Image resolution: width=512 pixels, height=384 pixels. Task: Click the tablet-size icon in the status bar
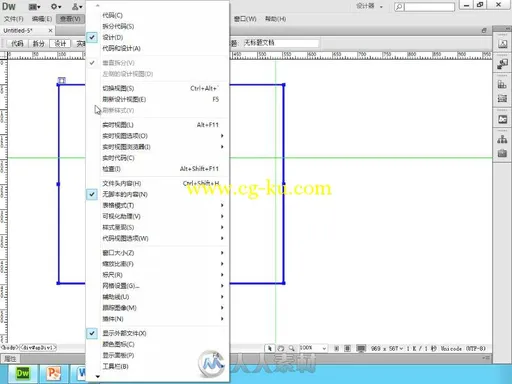347,348
